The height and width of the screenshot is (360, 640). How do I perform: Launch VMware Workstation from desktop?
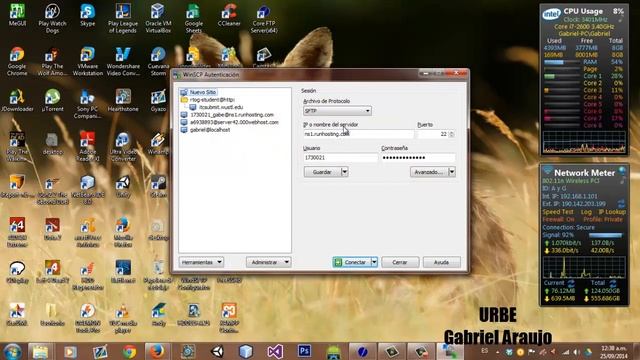[87, 61]
